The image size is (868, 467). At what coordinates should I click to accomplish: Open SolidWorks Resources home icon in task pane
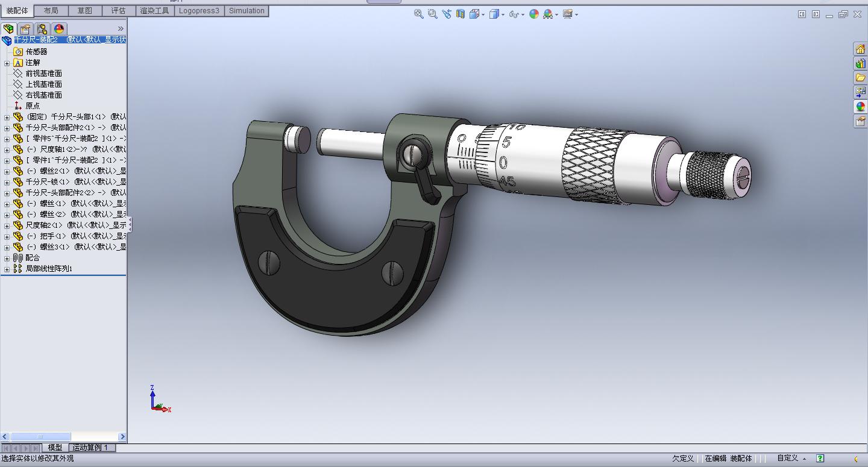tap(860, 49)
